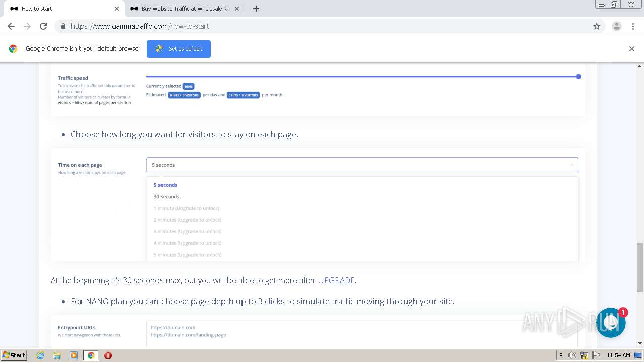Close the 'Buy Website Traffic' tab

[x=237, y=9]
